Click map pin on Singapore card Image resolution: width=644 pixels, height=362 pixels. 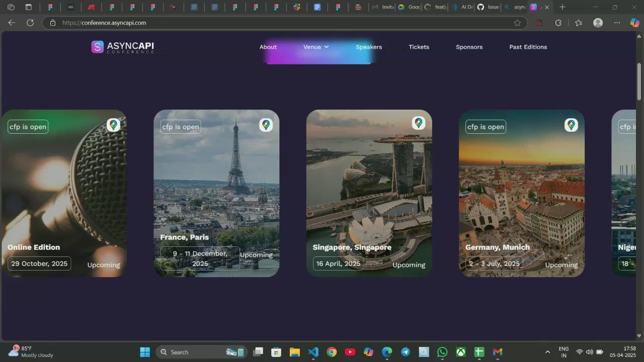(418, 123)
